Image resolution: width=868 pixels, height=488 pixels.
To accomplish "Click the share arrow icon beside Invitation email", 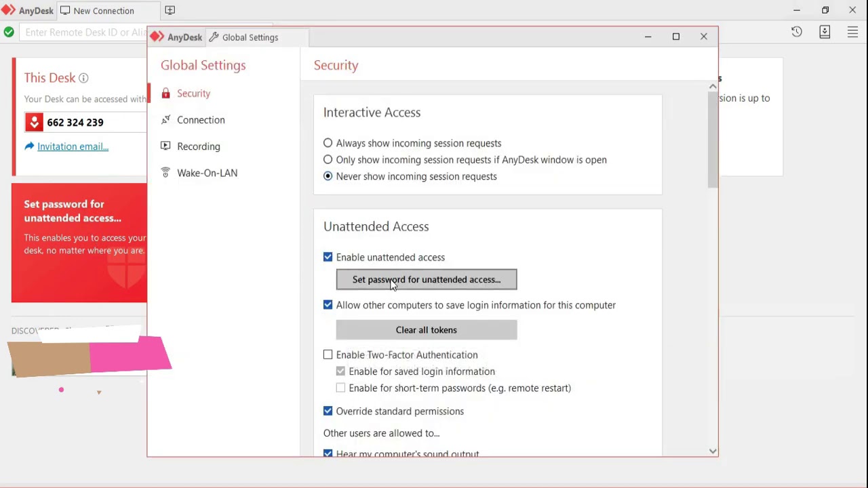I will 29,146.
